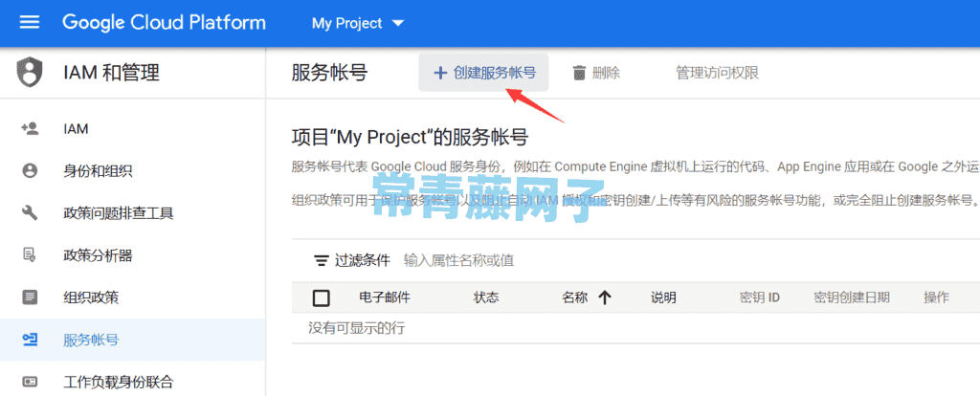Screen dimensions: 980x396
Task: Sort by the 电子邮件 column header
Action: click(385, 297)
